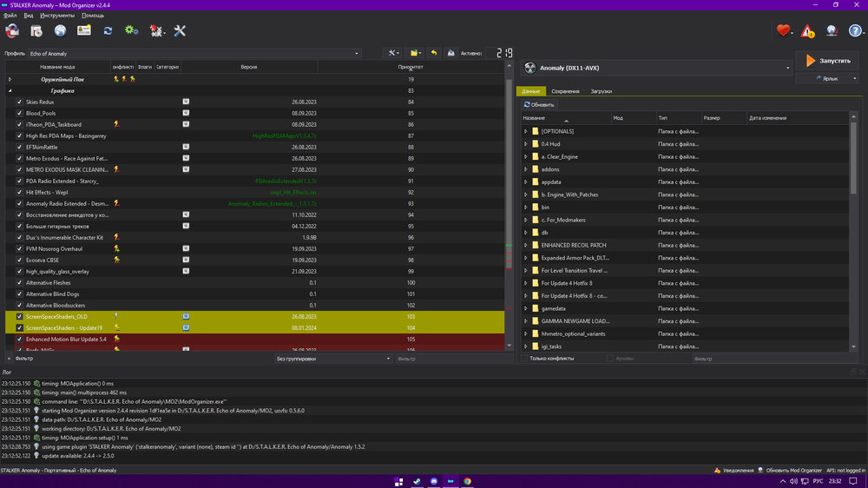Click Уведомления in the status bar
This screenshot has width=868, height=488.
734,471
